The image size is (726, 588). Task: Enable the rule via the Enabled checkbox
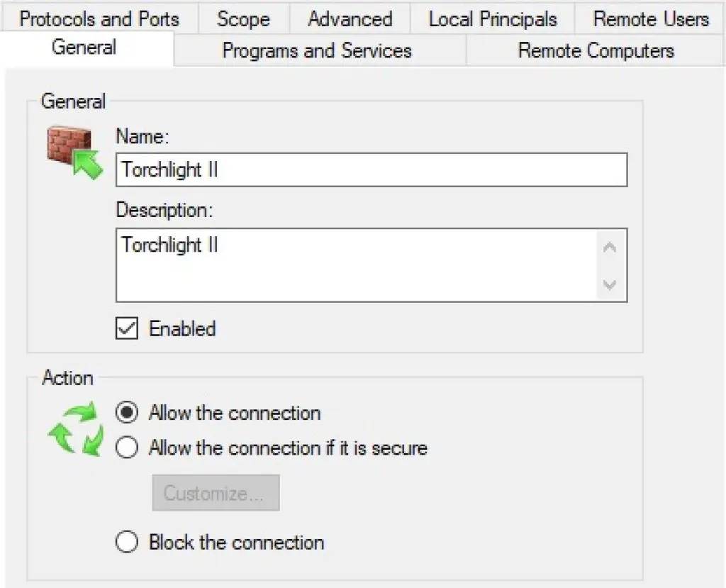[x=125, y=328]
